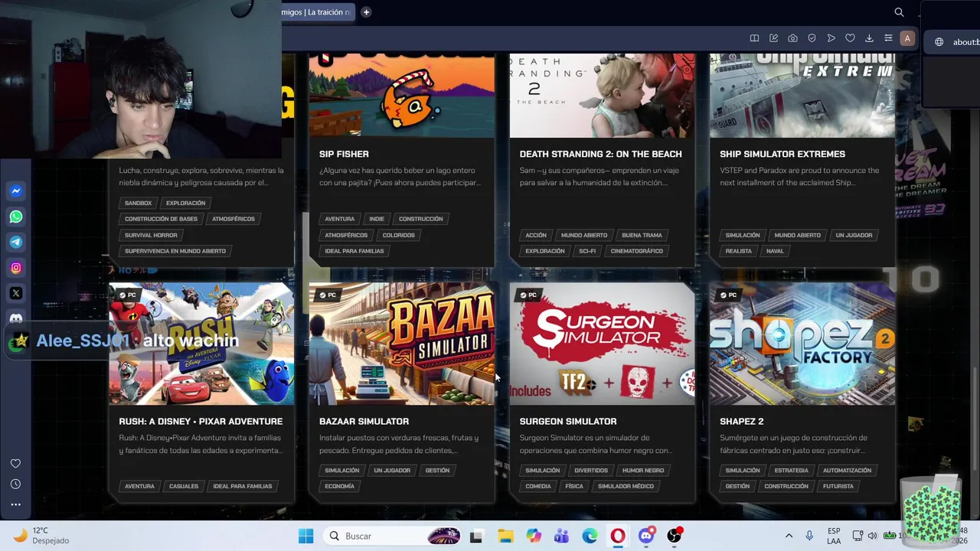Image resolution: width=980 pixels, height=551 pixels.
Task: Take a snapshot with camera icon
Action: click(792, 38)
